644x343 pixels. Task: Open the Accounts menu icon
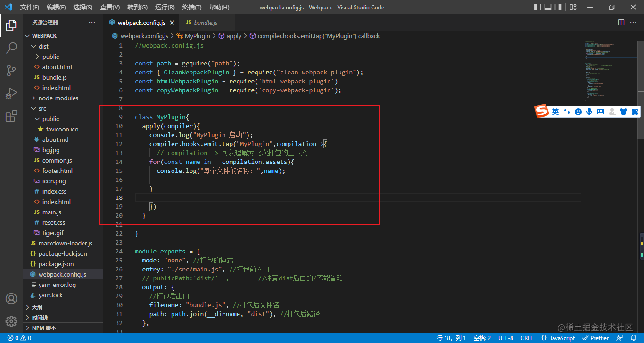[x=11, y=299]
